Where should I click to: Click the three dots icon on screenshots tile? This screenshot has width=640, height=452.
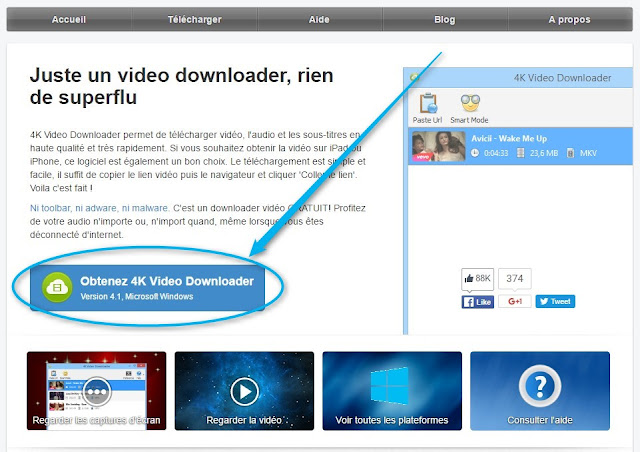pyautogui.click(x=97, y=392)
